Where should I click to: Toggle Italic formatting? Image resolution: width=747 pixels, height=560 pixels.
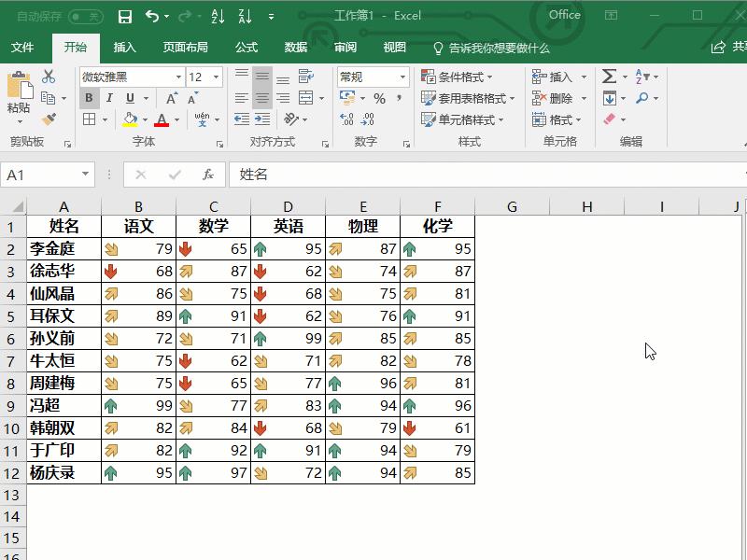coord(109,98)
